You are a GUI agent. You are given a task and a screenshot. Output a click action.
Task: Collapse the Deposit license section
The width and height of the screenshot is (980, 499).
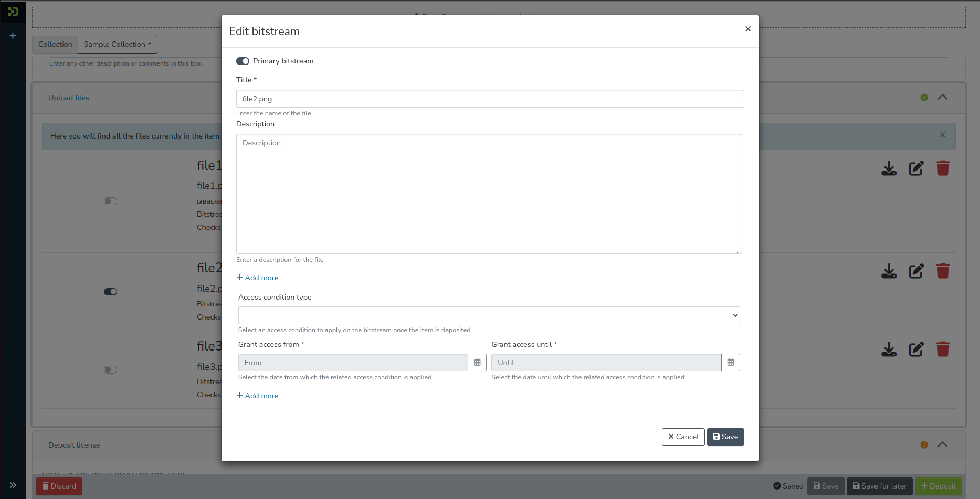pos(942,445)
